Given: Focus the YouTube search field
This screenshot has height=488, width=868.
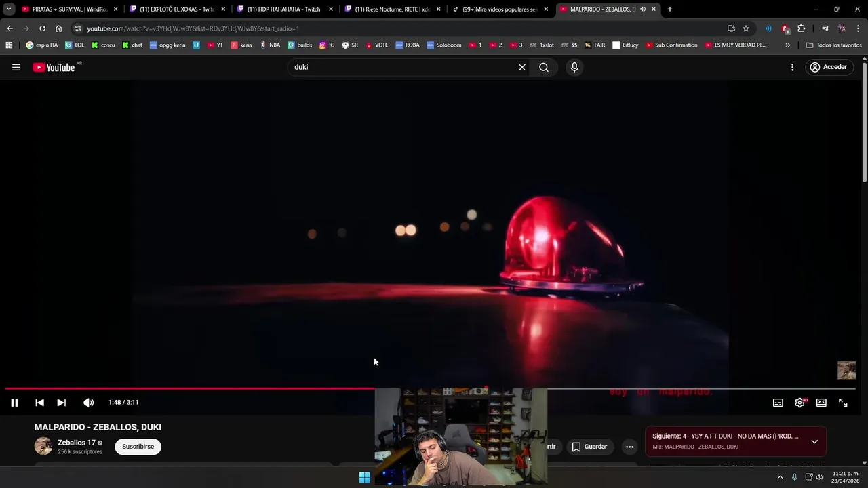Looking at the screenshot, I should [403, 67].
